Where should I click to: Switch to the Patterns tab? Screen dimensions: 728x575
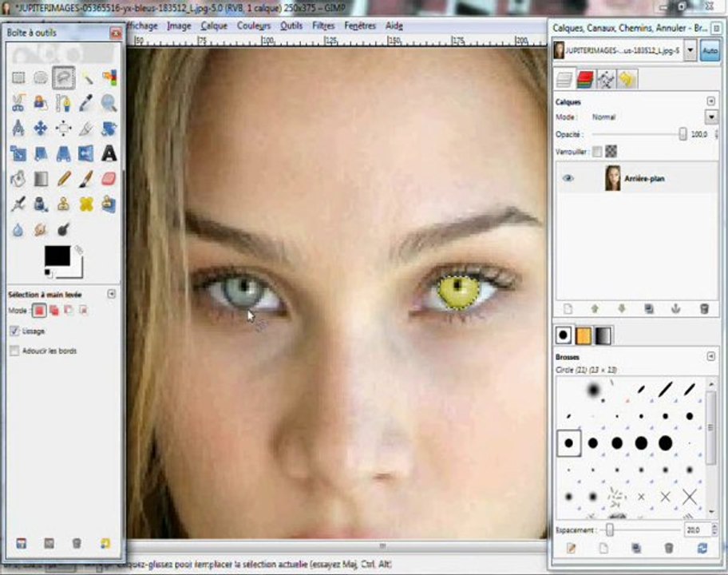tap(584, 335)
